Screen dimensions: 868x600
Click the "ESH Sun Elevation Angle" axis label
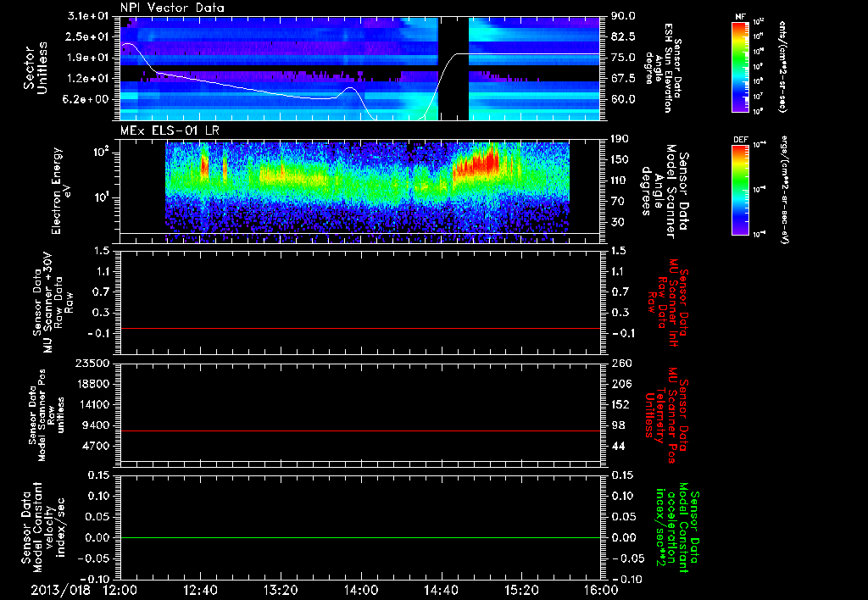(663, 68)
